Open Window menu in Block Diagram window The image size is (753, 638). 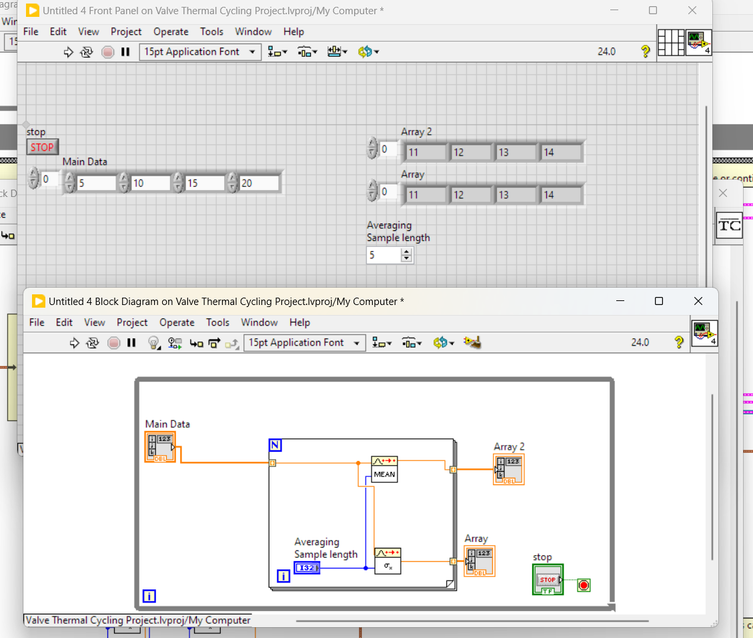(x=259, y=323)
